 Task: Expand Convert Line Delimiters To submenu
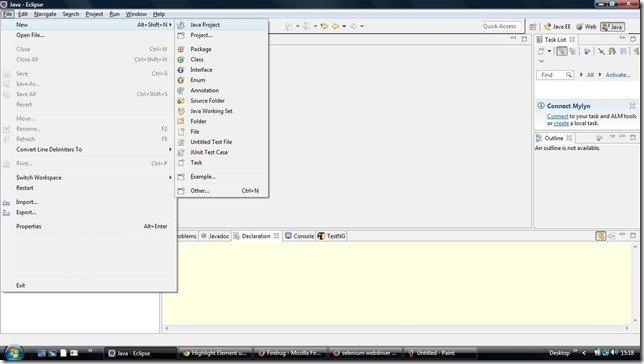(x=89, y=150)
